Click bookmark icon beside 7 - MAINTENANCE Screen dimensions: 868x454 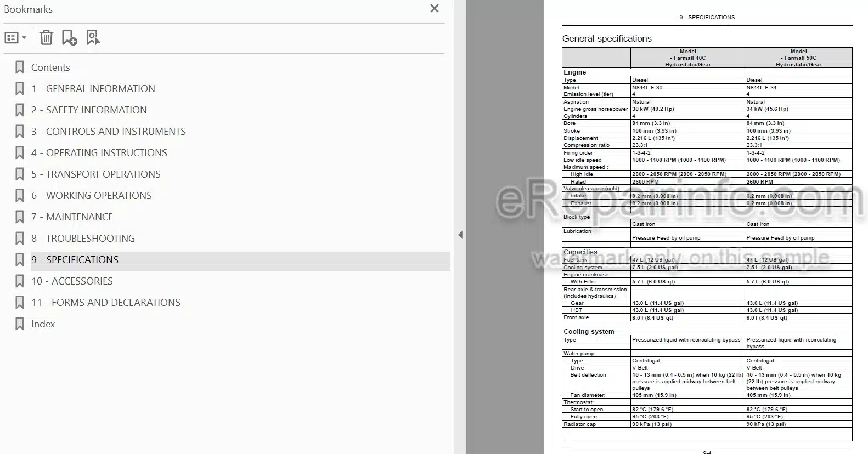(20, 217)
